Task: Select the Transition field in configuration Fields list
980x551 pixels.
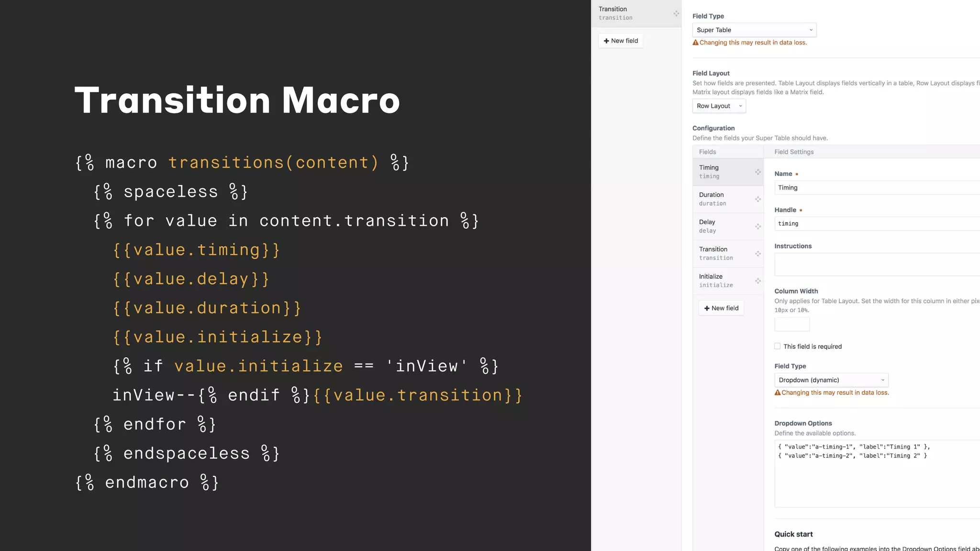Action: [x=728, y=253]
